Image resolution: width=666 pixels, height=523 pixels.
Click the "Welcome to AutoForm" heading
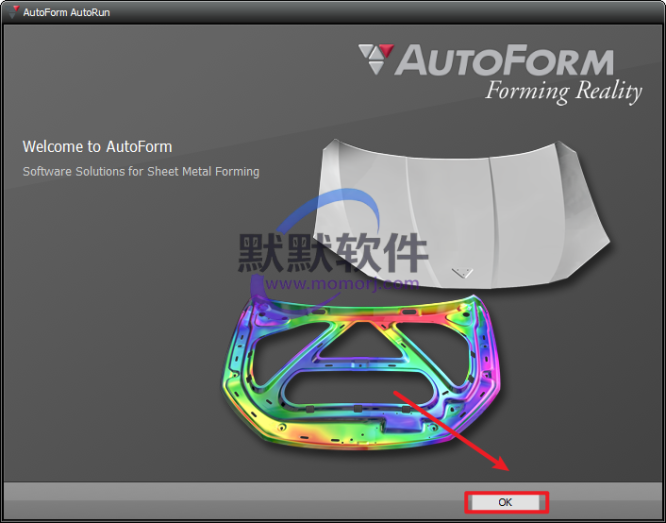click(97, 147)
